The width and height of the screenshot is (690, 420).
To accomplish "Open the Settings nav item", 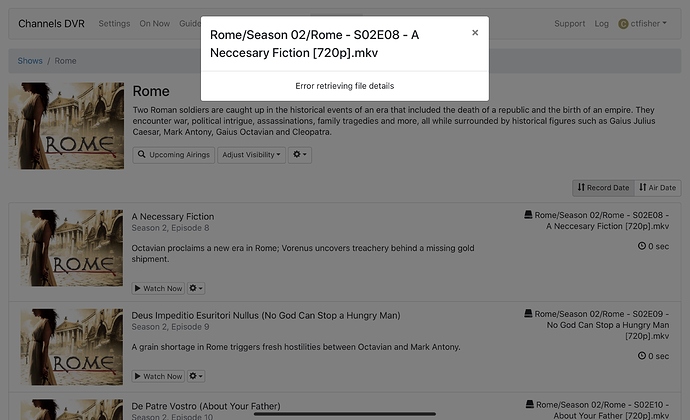I will pos(114,23).
